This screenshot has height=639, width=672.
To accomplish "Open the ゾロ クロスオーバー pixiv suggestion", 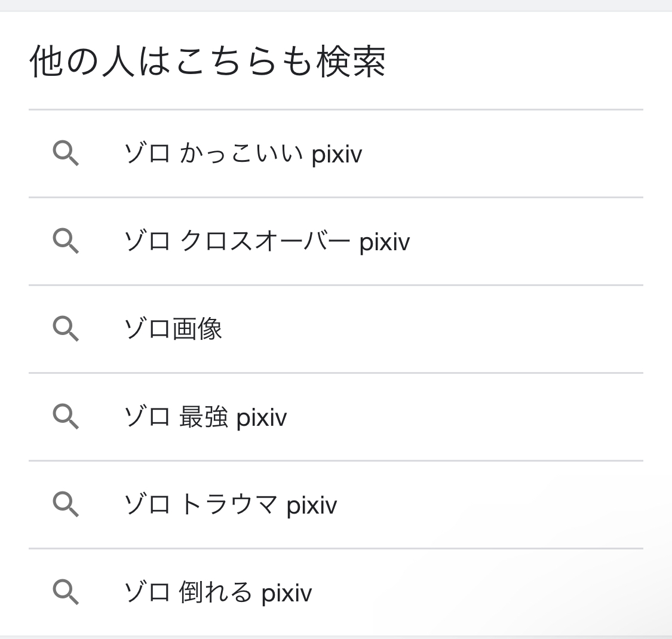I will coord(336,241).
